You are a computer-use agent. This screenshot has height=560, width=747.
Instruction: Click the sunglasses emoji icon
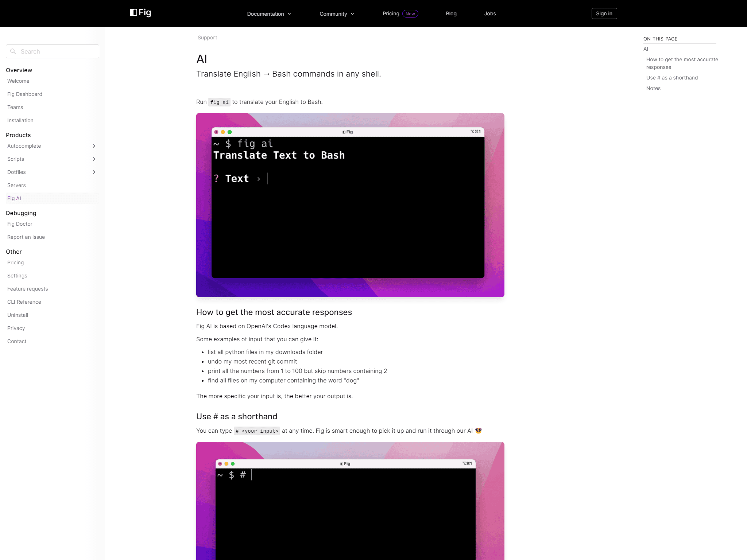(478, 431)
